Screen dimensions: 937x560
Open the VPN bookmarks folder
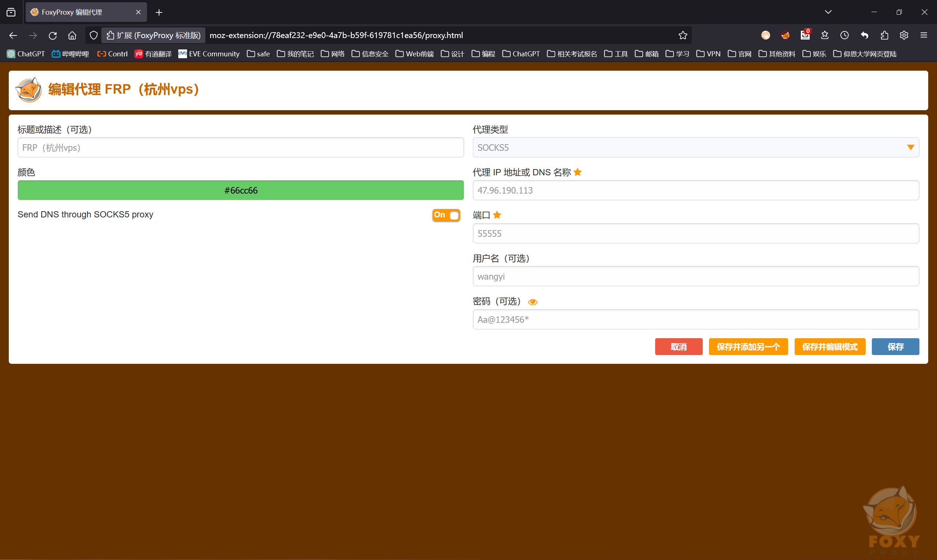[x=708, y=54]
